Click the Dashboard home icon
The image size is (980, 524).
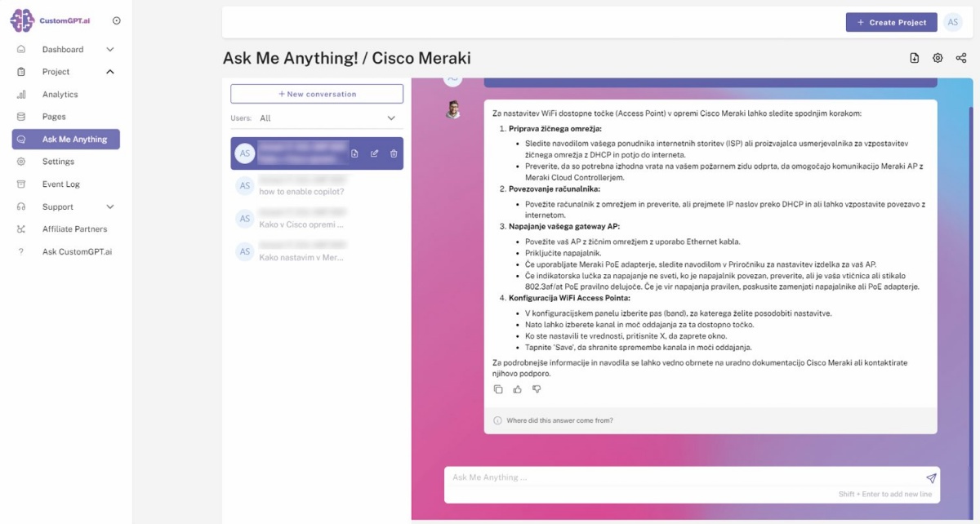pyautogui.click(x=21, y=50)
